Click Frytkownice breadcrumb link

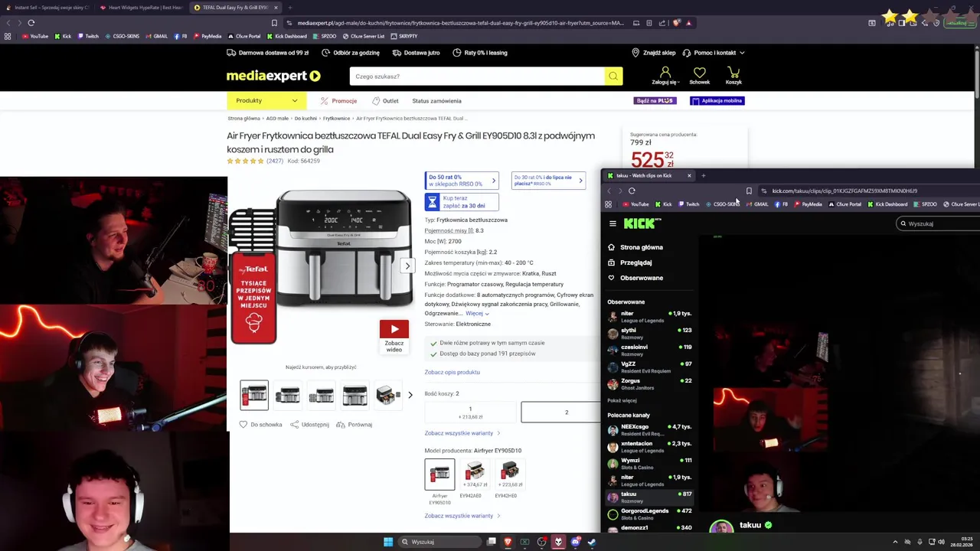[336, 119]
